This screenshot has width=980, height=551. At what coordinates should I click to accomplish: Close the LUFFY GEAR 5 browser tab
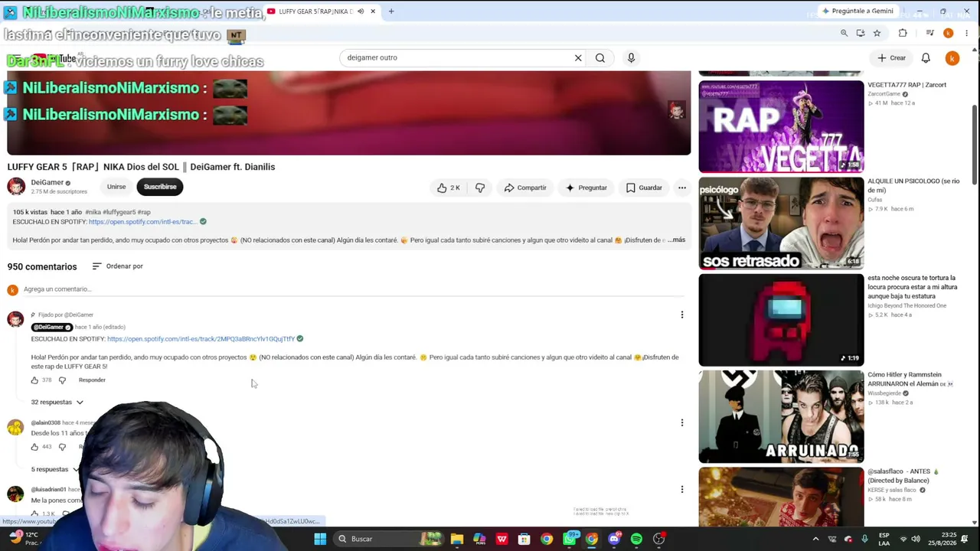[373, 11]
